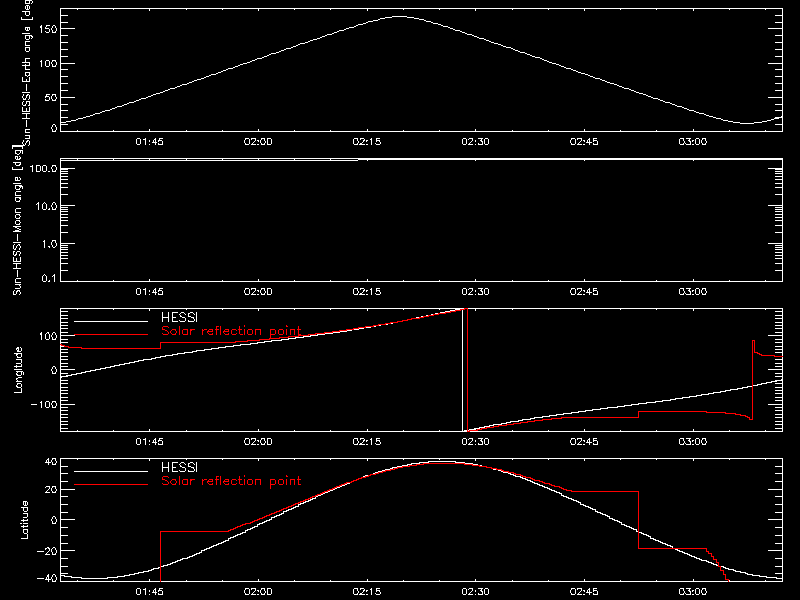Select 03:00 label under the Longitude plot
The image size is (800, 600).
pyautogui.click(x=693, y=442)
